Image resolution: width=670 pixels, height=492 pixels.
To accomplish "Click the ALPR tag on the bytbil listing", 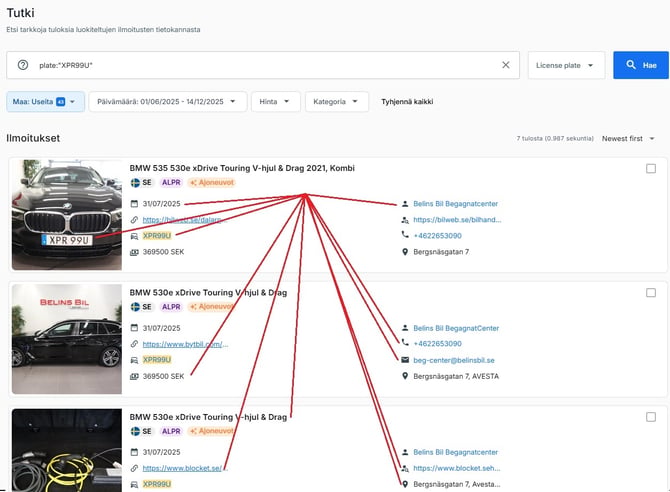I will (x=171, y=307).
